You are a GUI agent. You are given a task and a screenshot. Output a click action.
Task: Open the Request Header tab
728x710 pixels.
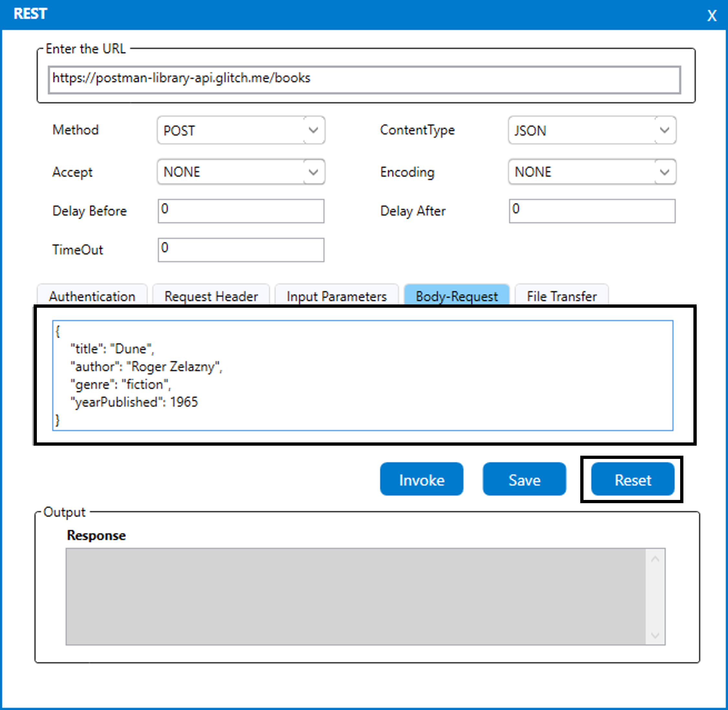[x=211, y=296]
